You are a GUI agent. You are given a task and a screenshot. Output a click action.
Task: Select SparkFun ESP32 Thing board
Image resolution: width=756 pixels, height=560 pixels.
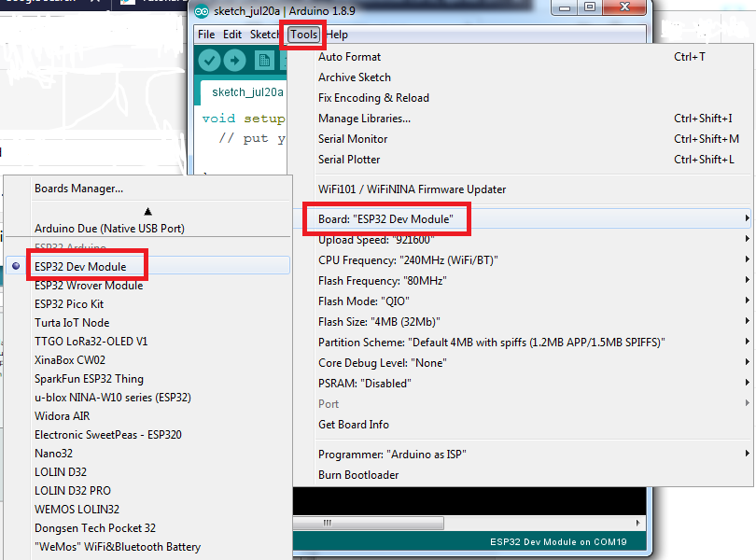point(148,379)
